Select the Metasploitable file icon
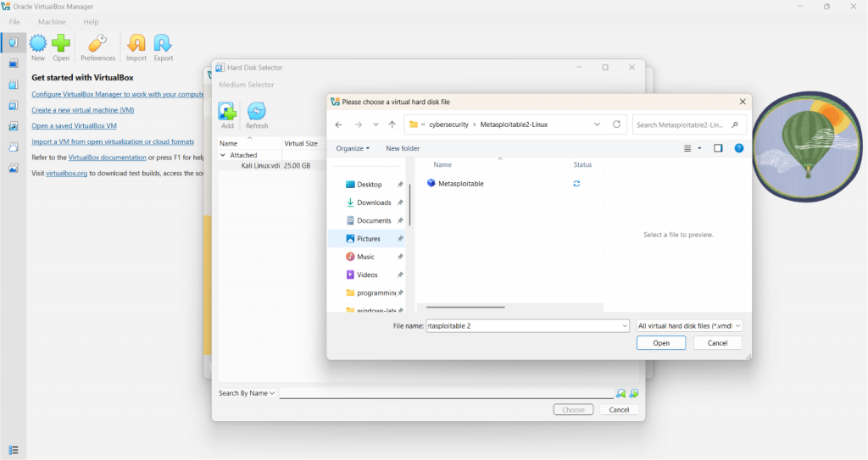The height and width of the screenshot is (460, 868). pos(431,183)
